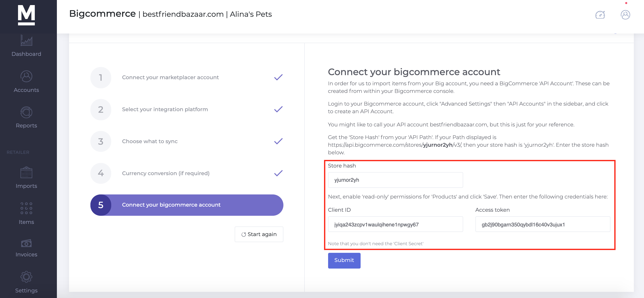The image size is (644, 298).
Task: Open Invoices via its cash icon
Action: point(26,243)
